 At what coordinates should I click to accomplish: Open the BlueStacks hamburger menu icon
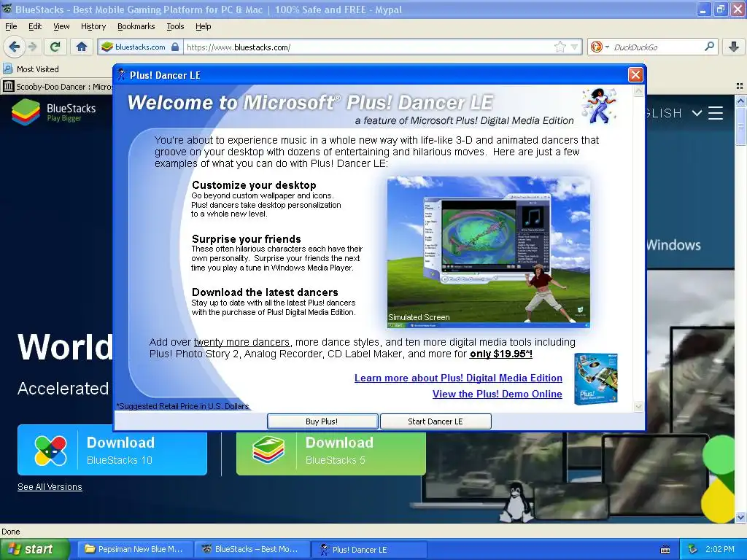[x=716, y=113]
